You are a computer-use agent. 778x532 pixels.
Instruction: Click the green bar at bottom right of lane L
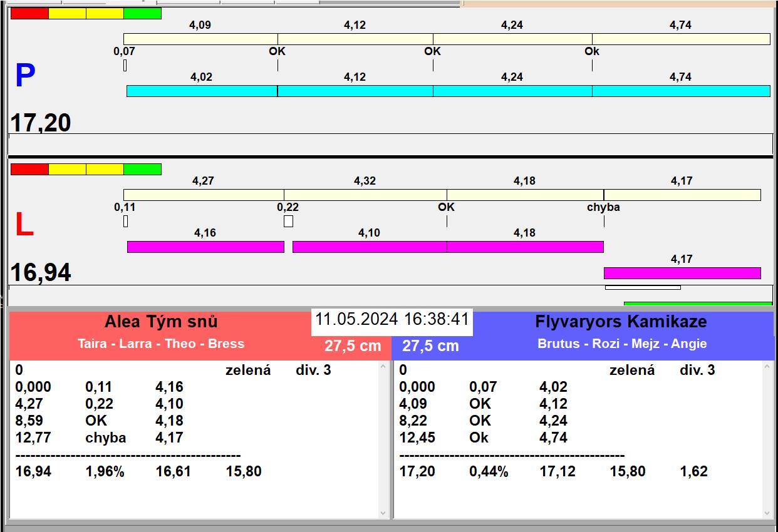pos(697,304)
